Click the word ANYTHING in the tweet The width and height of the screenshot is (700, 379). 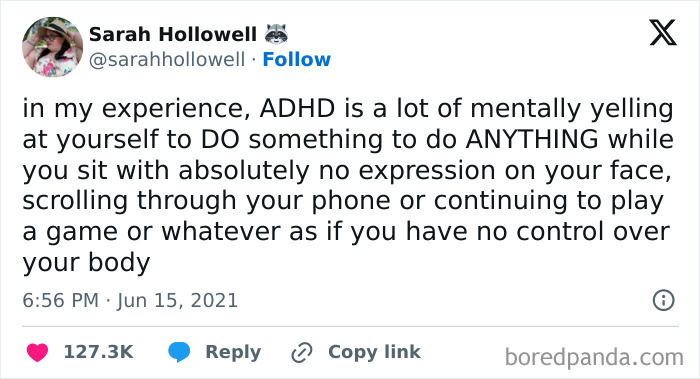coord(532,139)
